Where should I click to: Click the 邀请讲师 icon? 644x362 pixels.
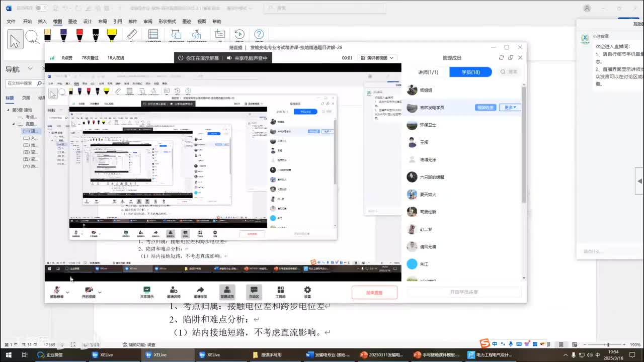point(174,290)
